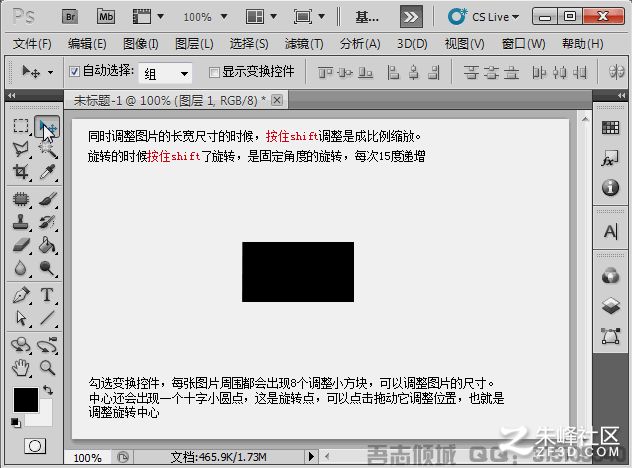Viewport: 632px width, 468px height.
Task: Select the 3D Camera Rotate tool
Action: tap(47, 345)
